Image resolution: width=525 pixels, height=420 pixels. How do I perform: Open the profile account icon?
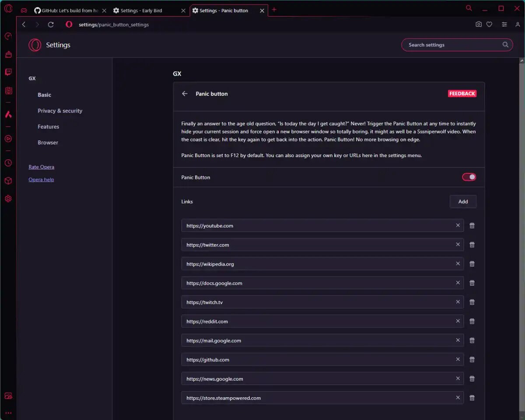point(518,24)
